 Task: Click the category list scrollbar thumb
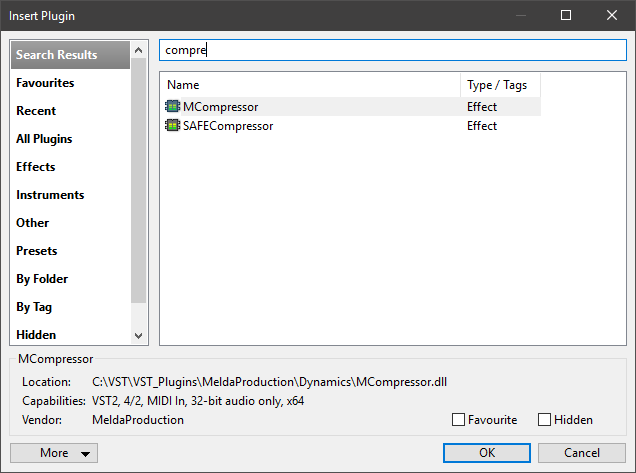pyautogui.click(x=138, y=181)
